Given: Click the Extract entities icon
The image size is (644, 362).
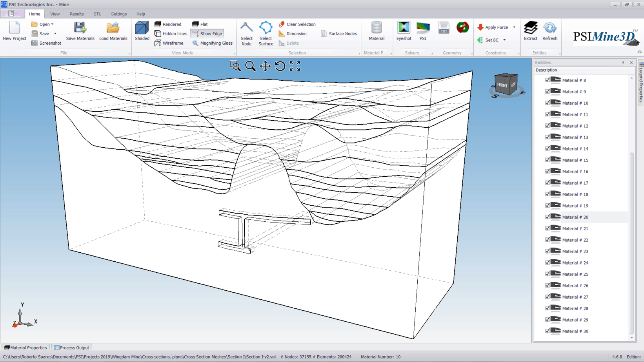Looking at the screenshot, I should tap(531, 31).
